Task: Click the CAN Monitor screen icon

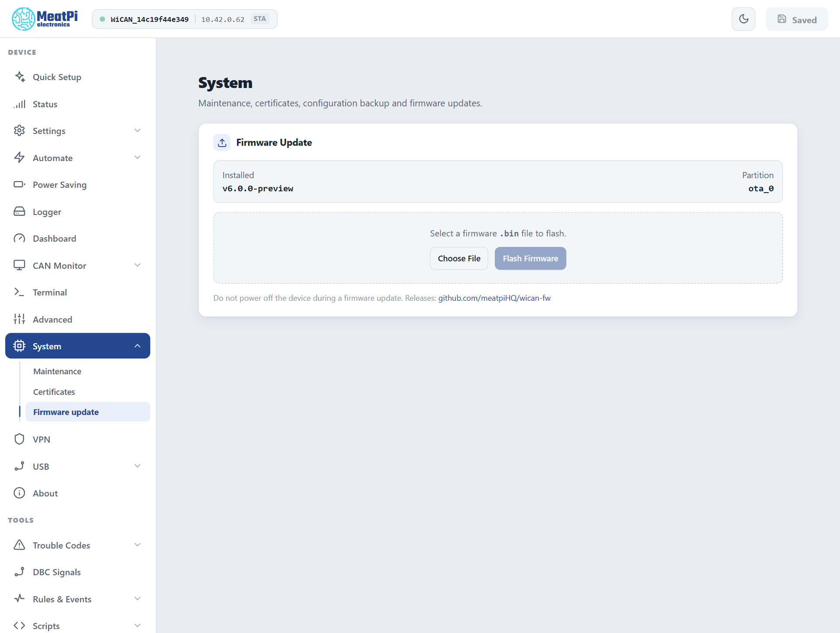Action: tap(20, 265)
